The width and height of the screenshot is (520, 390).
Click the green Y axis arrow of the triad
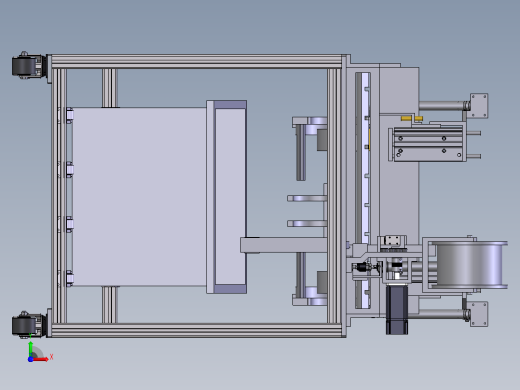click(31, 348)
